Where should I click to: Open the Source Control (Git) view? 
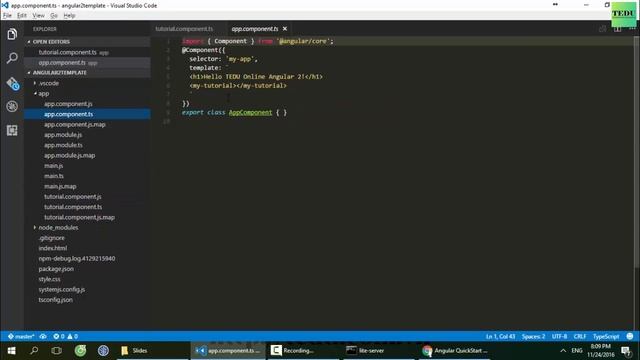point(12,83)
